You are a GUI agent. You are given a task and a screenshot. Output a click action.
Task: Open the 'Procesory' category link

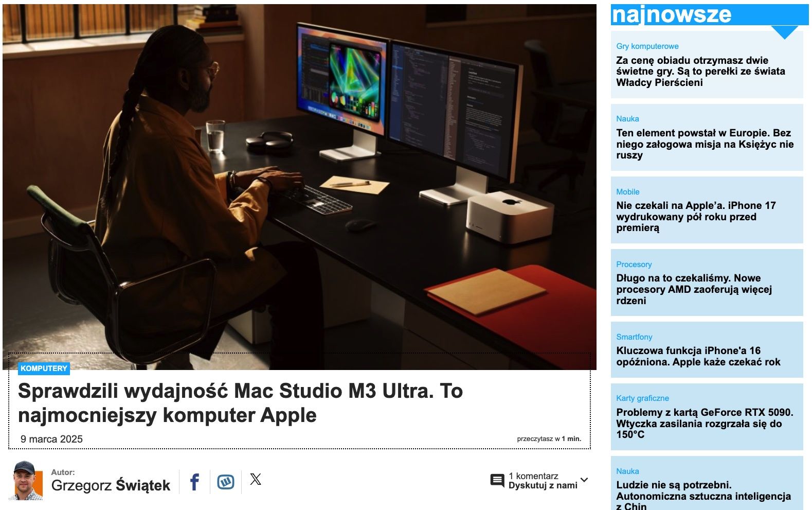634,265
